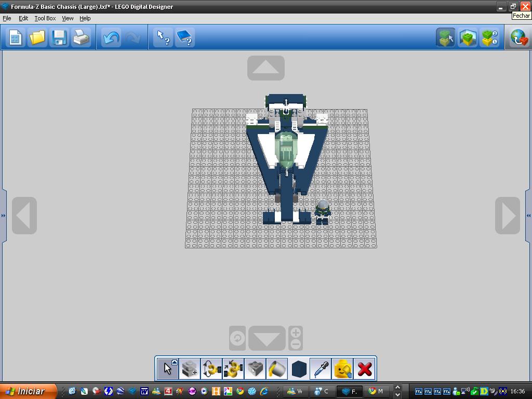The height and width of the screenshot is (399, 532).
Task: Save the model with the floppy disk icon
Action: (59, 37)
